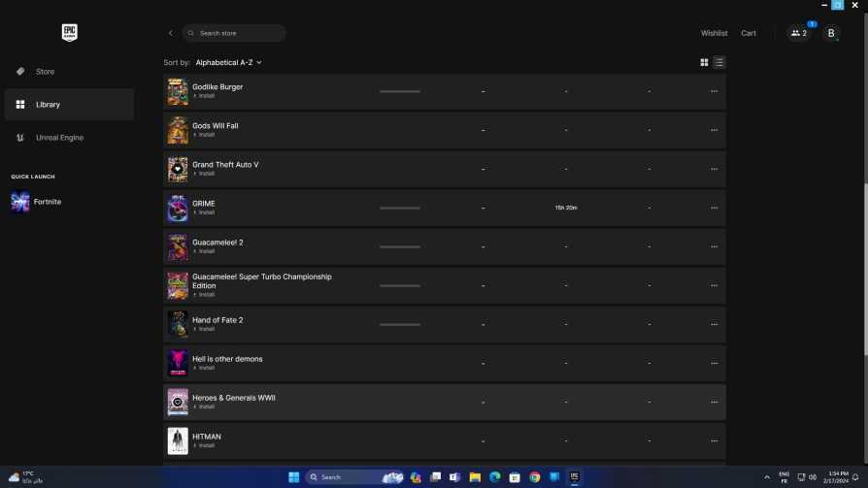Click the Hand of Fate 2 progress bar
This screenshot has width=868, height=488.
click(400, 324)
